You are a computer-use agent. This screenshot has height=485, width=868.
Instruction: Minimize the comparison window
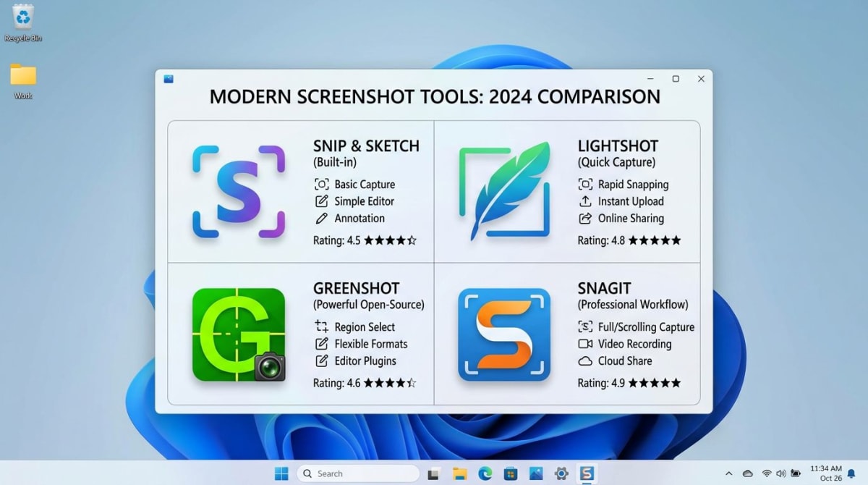click(650, 79)
